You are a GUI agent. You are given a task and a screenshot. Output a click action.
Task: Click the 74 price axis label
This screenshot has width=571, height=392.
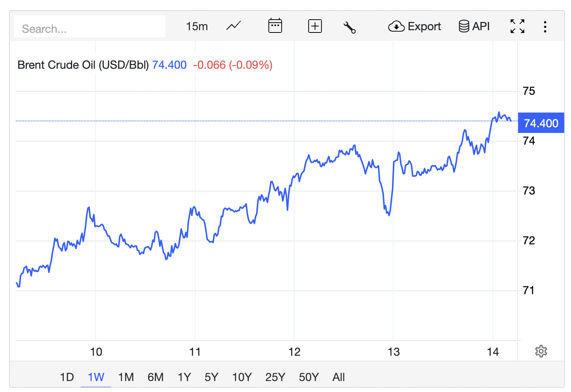(x=529, y=141)
